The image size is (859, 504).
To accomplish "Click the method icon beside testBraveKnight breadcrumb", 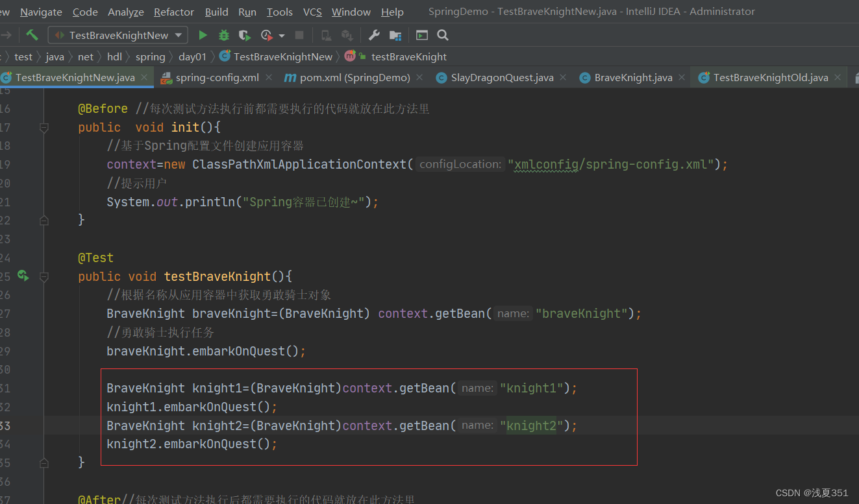I will [350, 56].
